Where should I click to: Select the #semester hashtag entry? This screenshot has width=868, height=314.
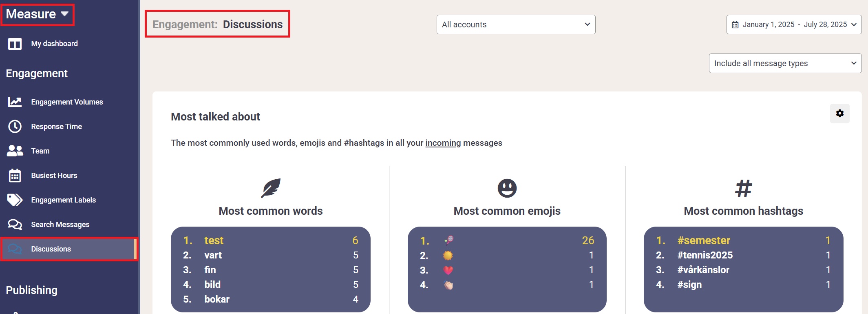click(703, 241)
